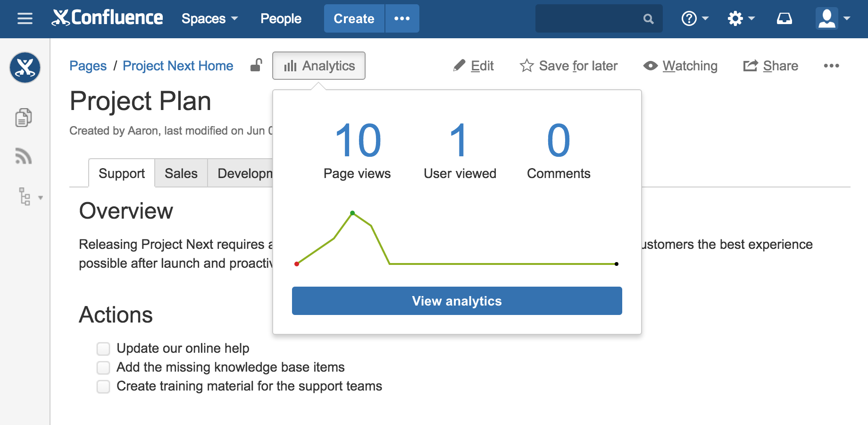
Task: Open the space logo in sidebar
Action: click(25, 68)
